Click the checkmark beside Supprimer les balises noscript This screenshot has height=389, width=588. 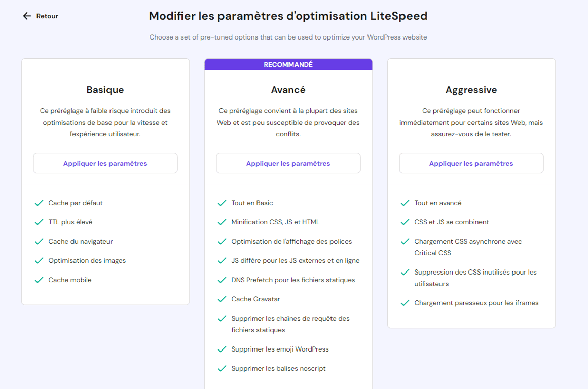click(x=222, y=368)
